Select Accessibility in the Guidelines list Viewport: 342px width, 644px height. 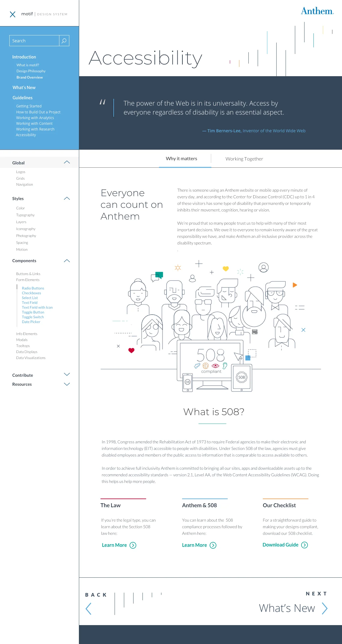(26, 135)
